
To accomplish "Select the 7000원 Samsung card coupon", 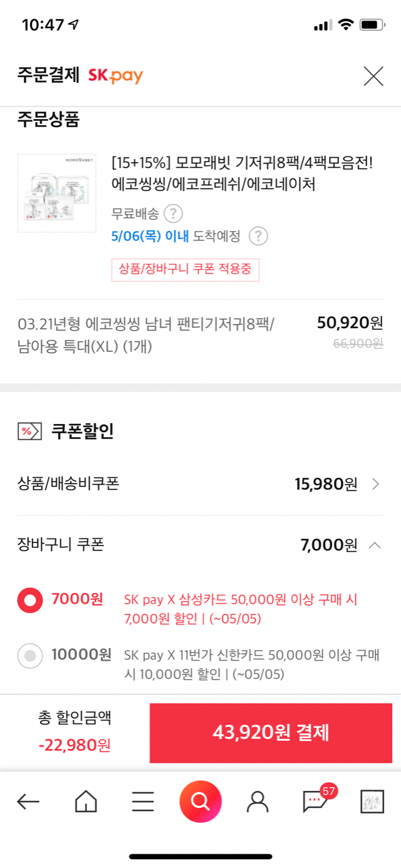I will (x=29, y=601).
